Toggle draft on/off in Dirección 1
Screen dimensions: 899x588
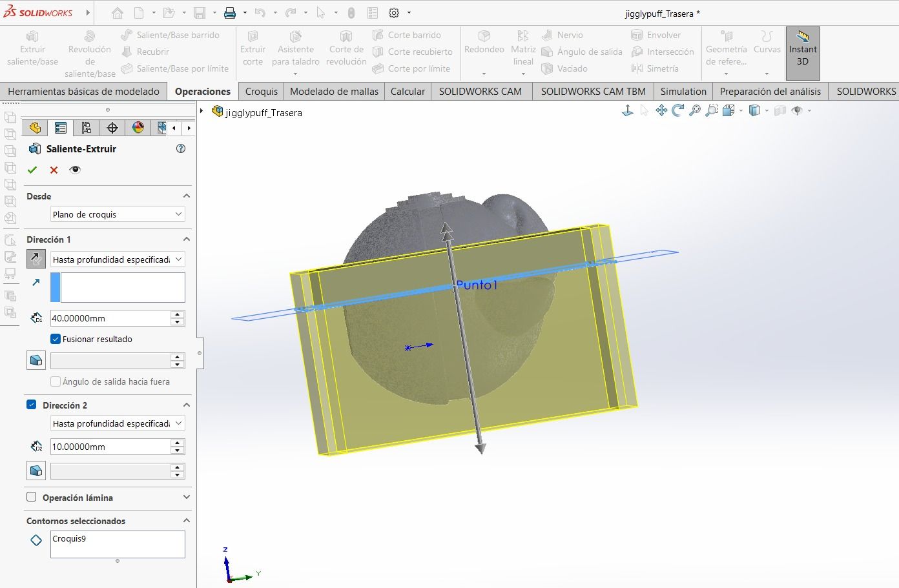pyautogui.click(x=36, y=360)
